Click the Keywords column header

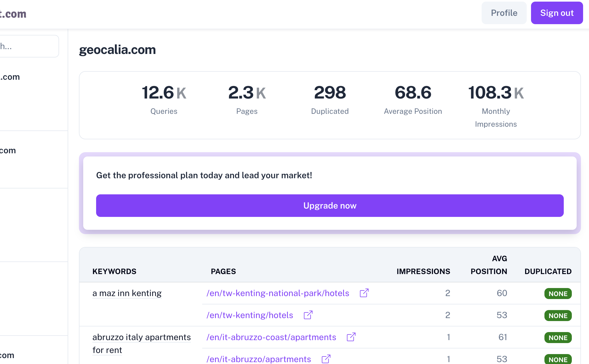click(x=114, y=271)
